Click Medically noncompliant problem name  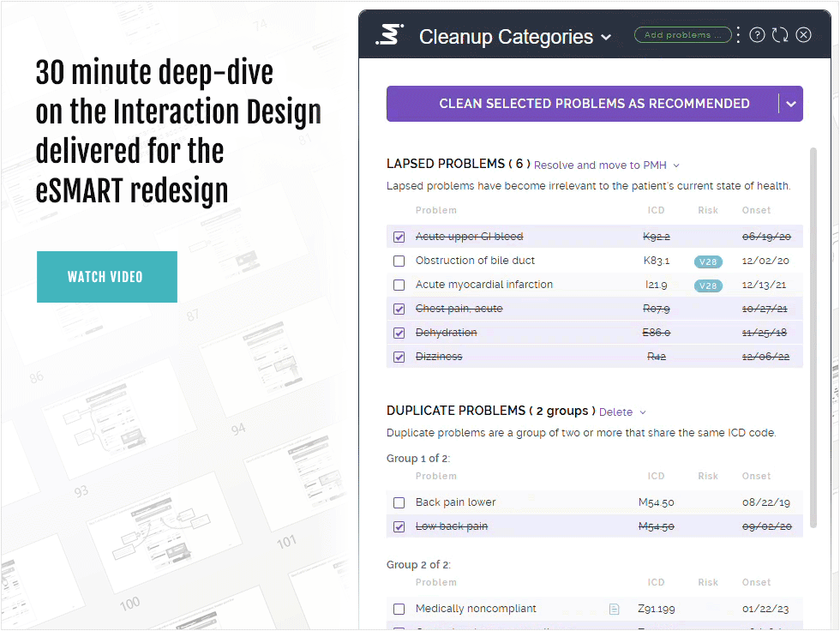pyautogui.click(x=476, y=609)
